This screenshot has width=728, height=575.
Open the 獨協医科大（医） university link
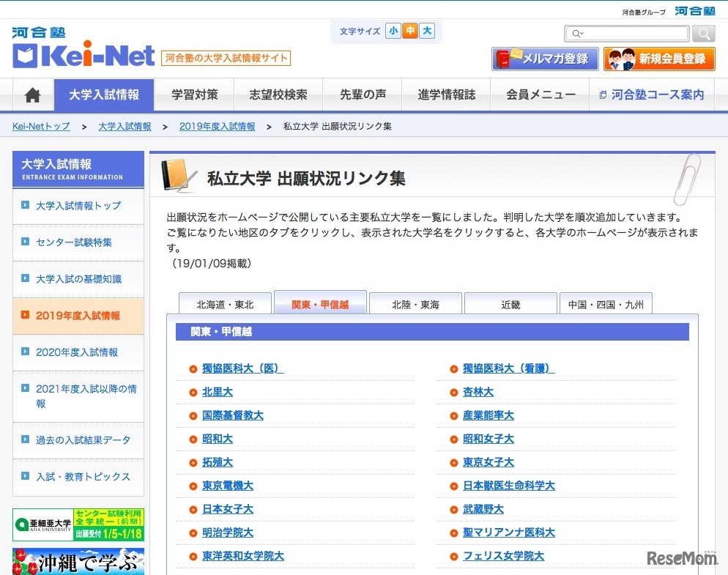242,368
